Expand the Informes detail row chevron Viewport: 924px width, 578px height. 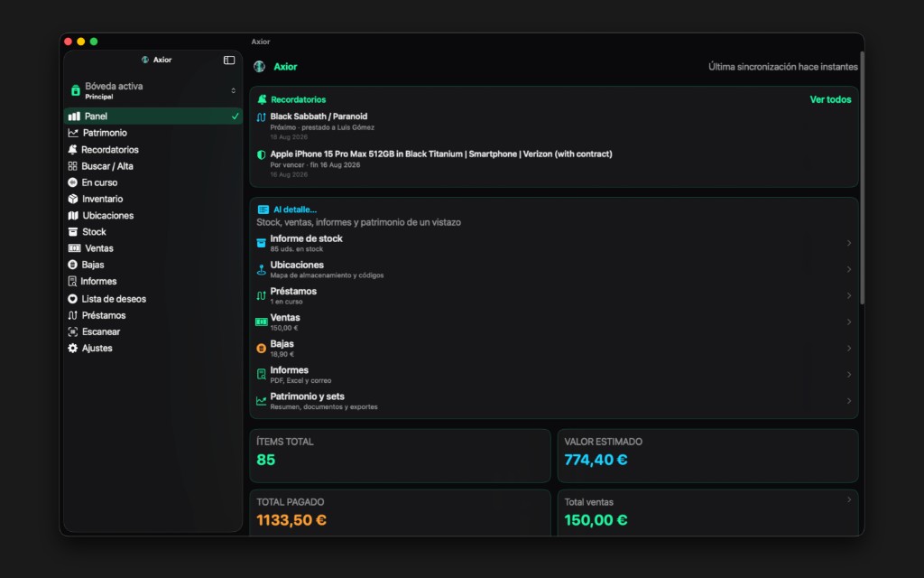849,375
